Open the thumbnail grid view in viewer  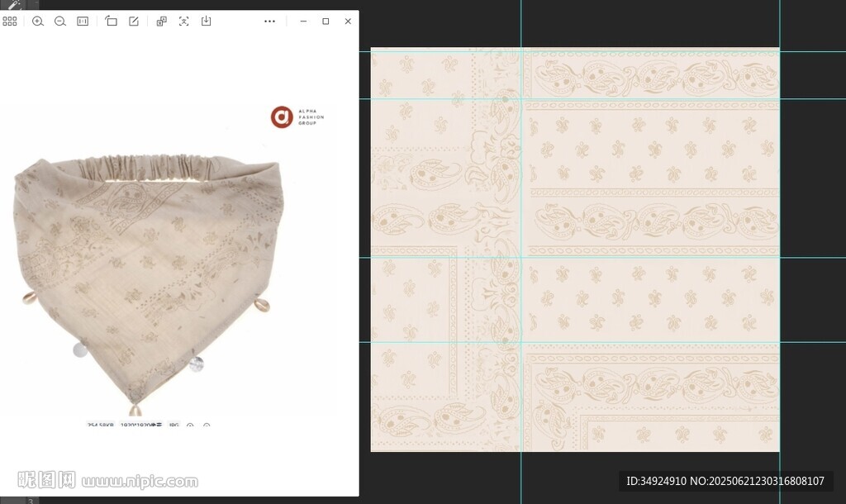click(x=10, y=21)
